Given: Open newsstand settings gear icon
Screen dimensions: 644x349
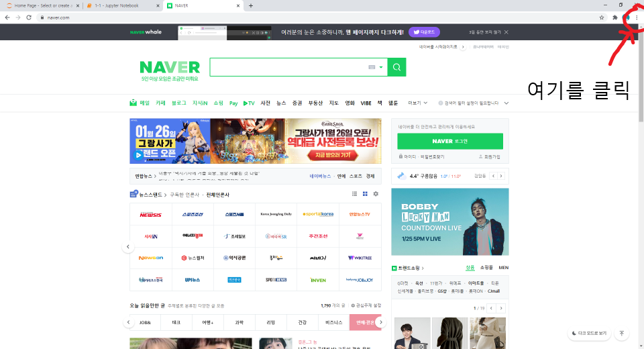Looking at the screenshot, I should click(x=376, y=194).
